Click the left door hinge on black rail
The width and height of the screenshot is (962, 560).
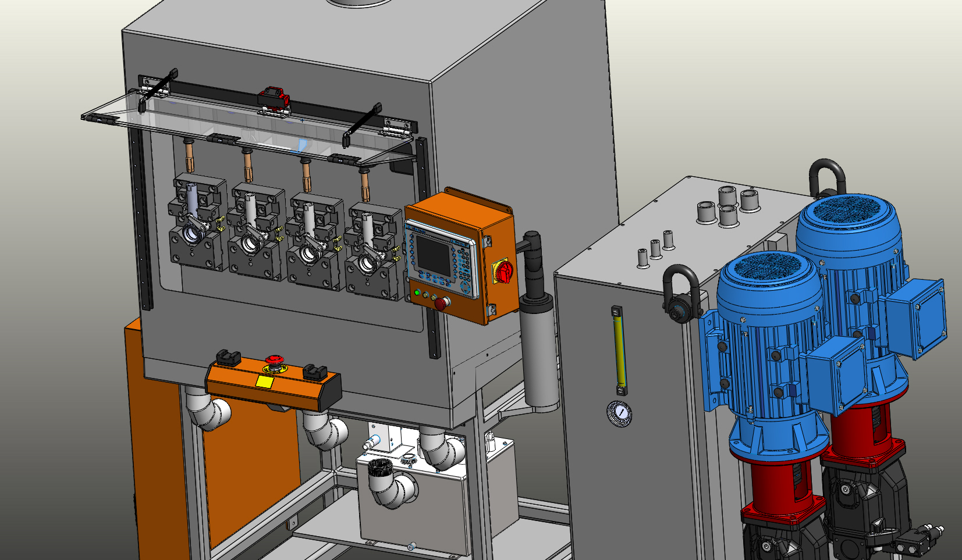point(154,87)
